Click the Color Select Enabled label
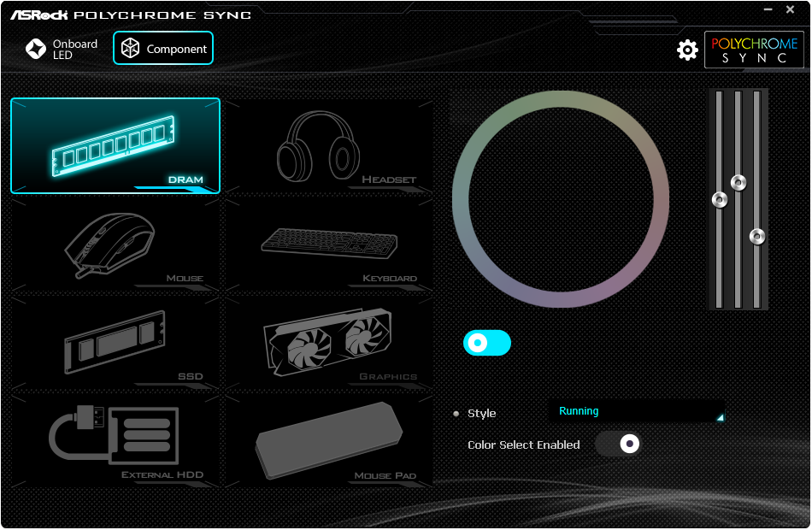Screen dimensions: 812x530 pos(524,445)
